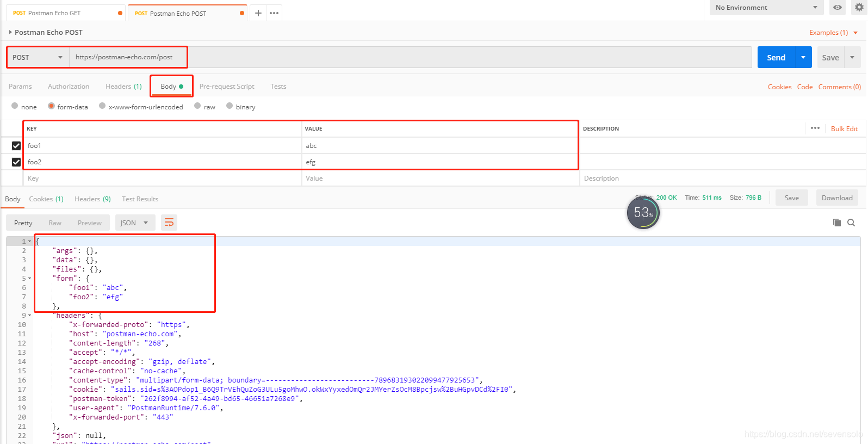Open the Params request tab
Image resolution: width=868 pixels, height=444 pixels.
20,87
